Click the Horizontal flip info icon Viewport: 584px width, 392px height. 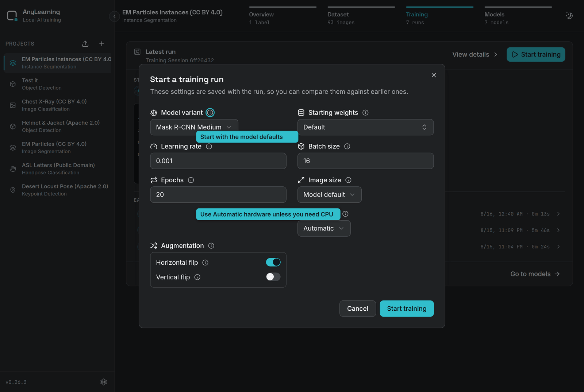coord(205,263)
